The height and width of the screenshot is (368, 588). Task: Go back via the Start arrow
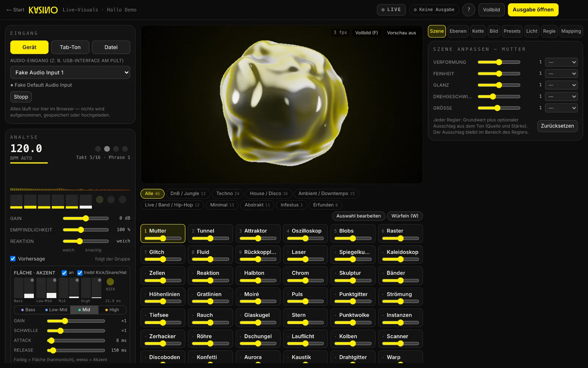(15, 10)
